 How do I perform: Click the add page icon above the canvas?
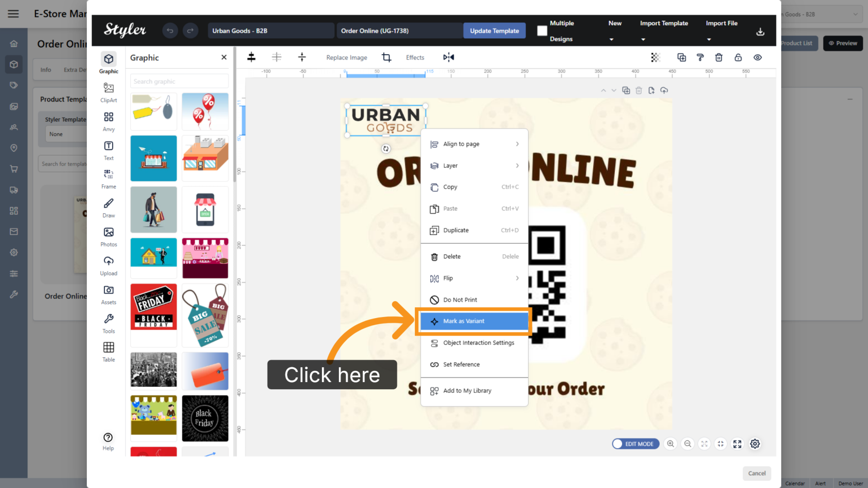click(x=651, y=90)
